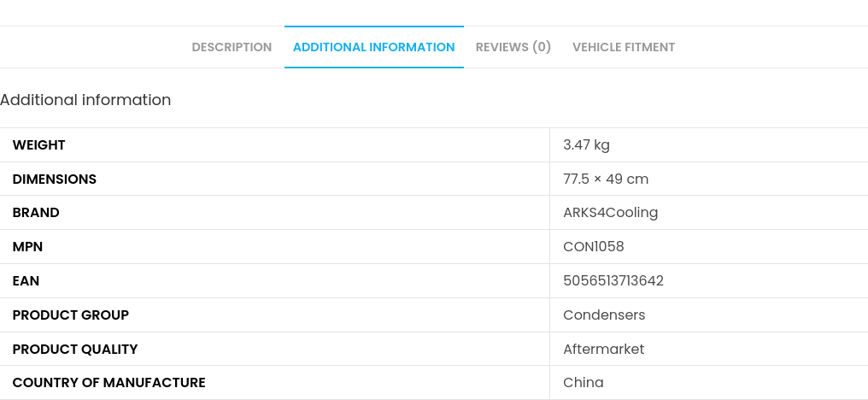Select the Additional Information tab
This screenshot has width=868, height=400.
point(373,48)
